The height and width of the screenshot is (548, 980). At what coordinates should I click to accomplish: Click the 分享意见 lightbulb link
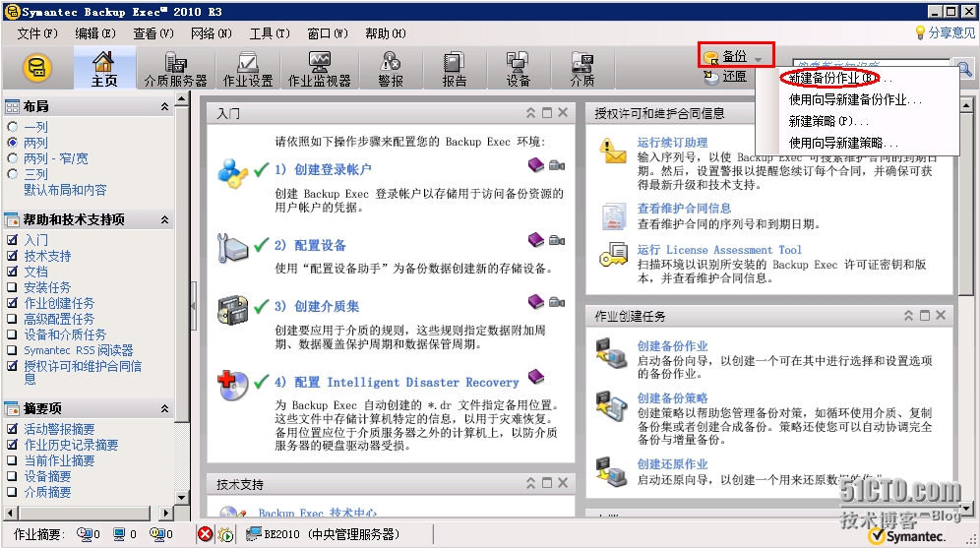945,32
